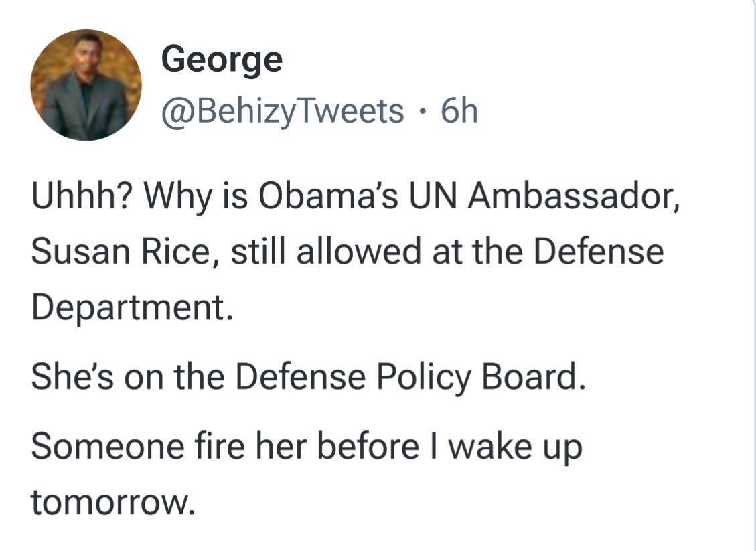The width and height of the screenshot is (756, 551).
Task: Click the final word tomorrow
Action: pos(113,502)
